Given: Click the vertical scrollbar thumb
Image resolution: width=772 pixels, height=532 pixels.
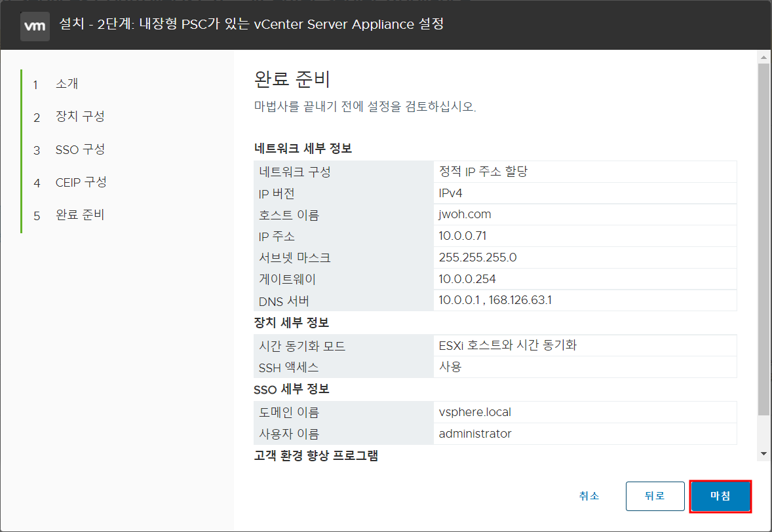Looking at the screenshot, I should pos(763,238).
